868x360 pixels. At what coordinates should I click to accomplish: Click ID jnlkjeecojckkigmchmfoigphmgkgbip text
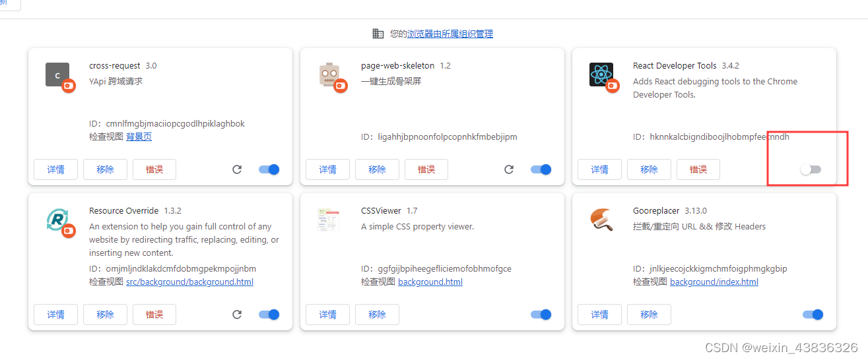coord(710,268)
